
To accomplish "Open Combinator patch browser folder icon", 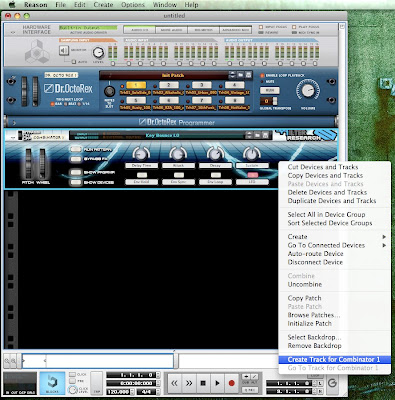I will click(257, 135).
